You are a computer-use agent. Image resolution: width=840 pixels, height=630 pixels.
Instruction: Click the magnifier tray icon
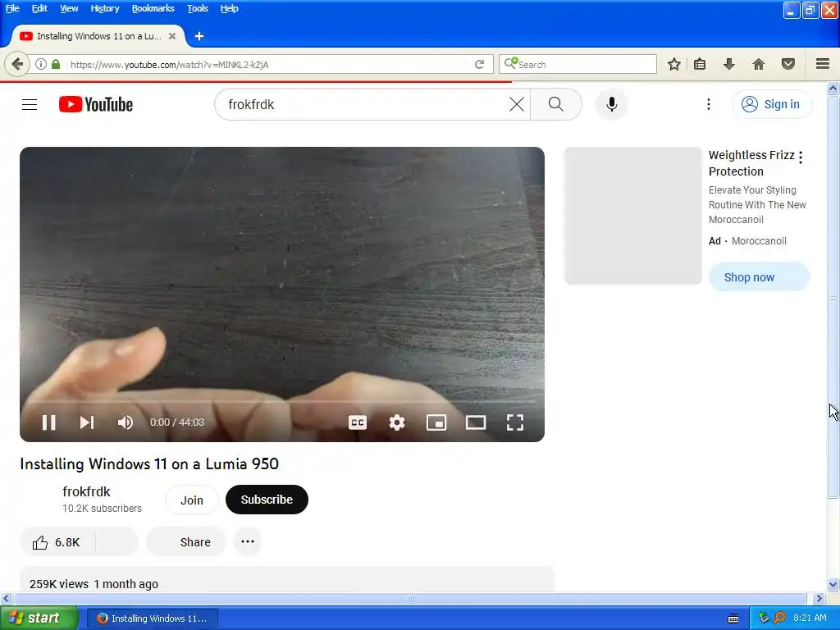(x=779, y=618)
